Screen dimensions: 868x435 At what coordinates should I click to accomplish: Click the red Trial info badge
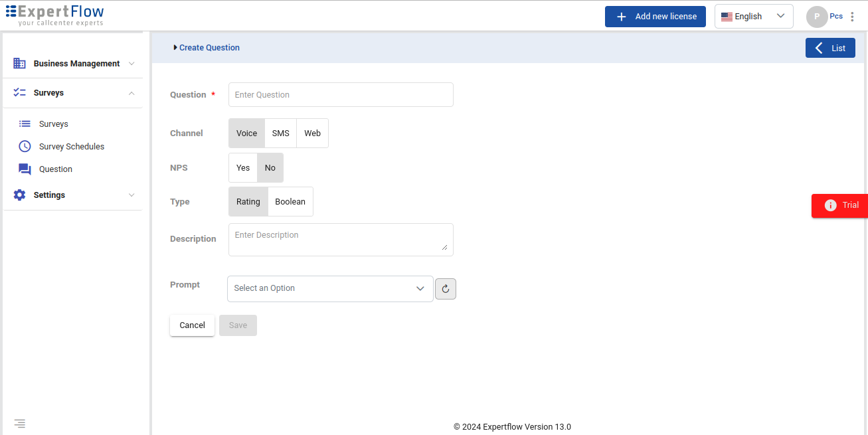840,205
